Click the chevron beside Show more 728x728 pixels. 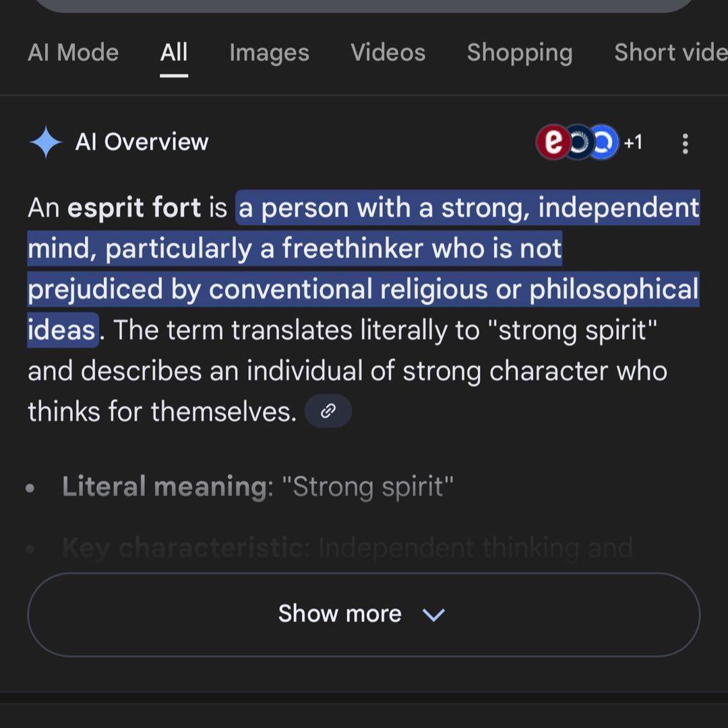(433, 615)
